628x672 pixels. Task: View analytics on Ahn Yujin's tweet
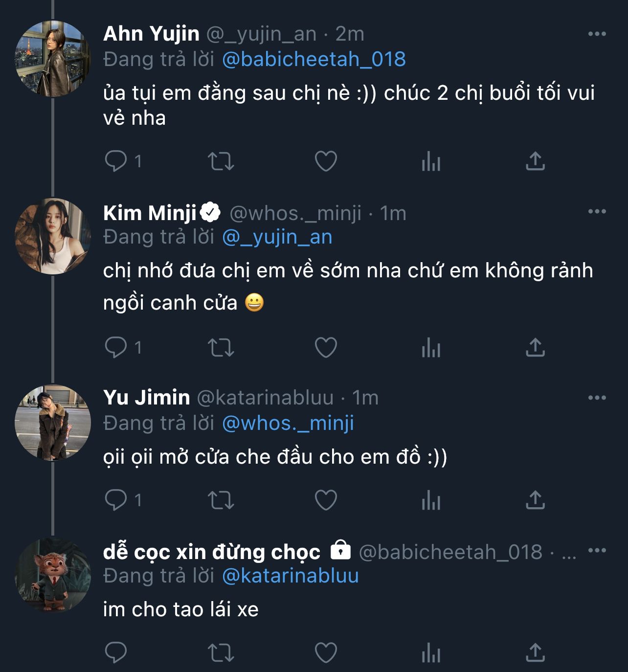coord(431,161)
